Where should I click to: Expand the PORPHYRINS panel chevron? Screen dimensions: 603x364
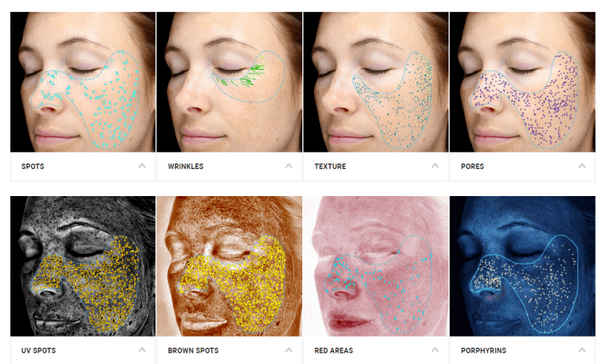click(582, 350)
